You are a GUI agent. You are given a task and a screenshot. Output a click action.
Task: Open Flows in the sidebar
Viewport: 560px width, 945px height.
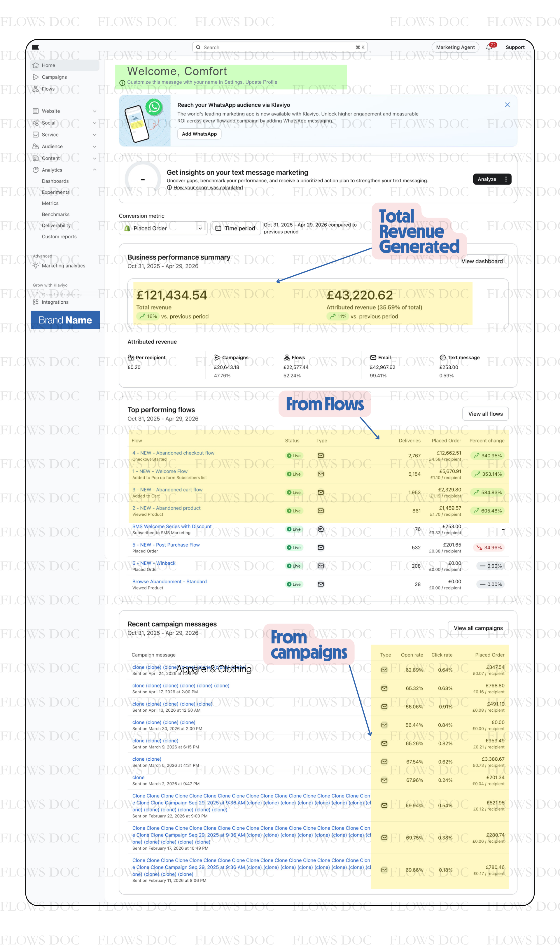pos(48,89)
